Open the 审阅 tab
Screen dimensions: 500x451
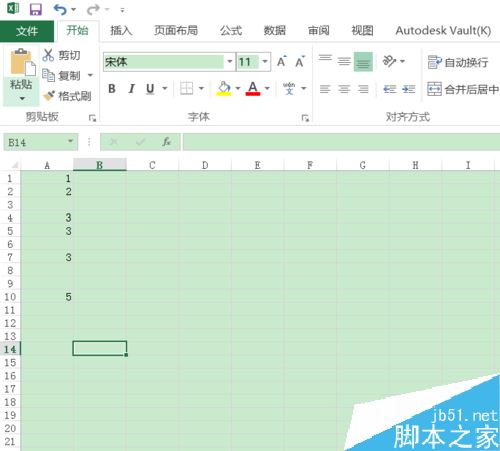pos(319,31)
